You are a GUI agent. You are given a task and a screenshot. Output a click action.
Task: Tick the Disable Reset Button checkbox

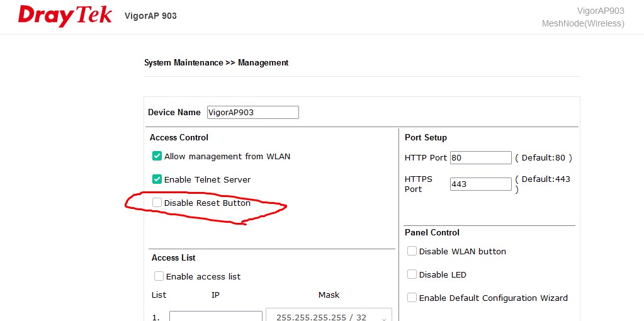click(x=157, y=203)
